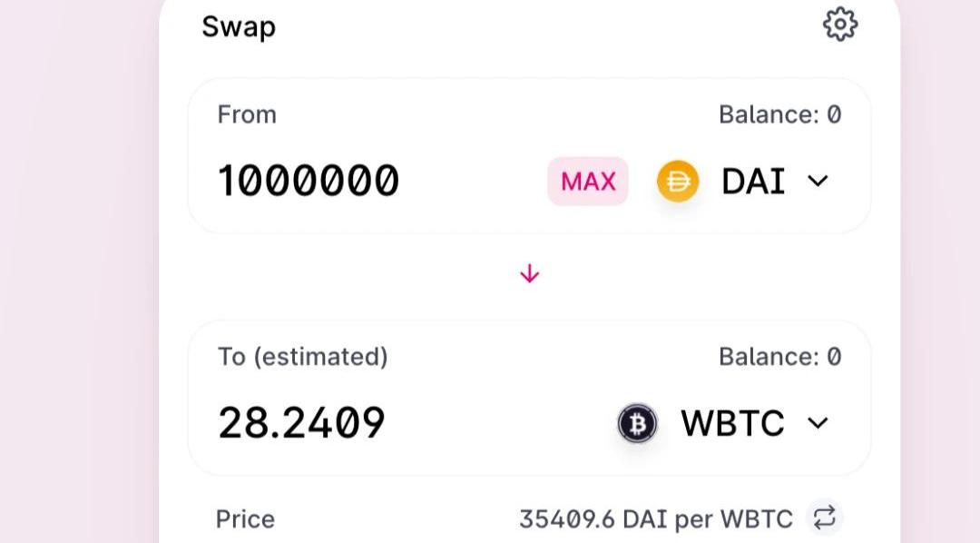Image resolution: width=980 pixels, height=543 pixels.
Task: Click the From amount field showing 1000000
Action: 309,181
